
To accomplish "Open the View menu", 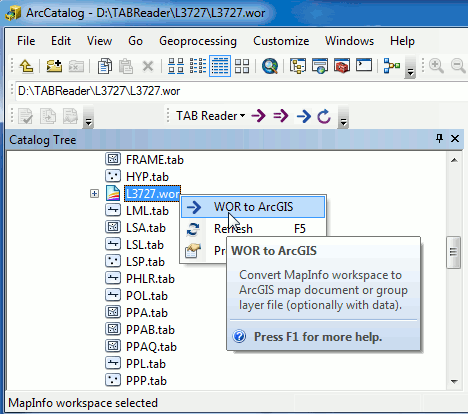I will point(99,41).
